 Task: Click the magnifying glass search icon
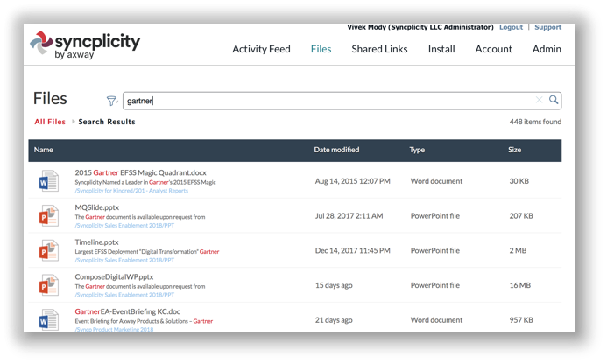[554, 100]
